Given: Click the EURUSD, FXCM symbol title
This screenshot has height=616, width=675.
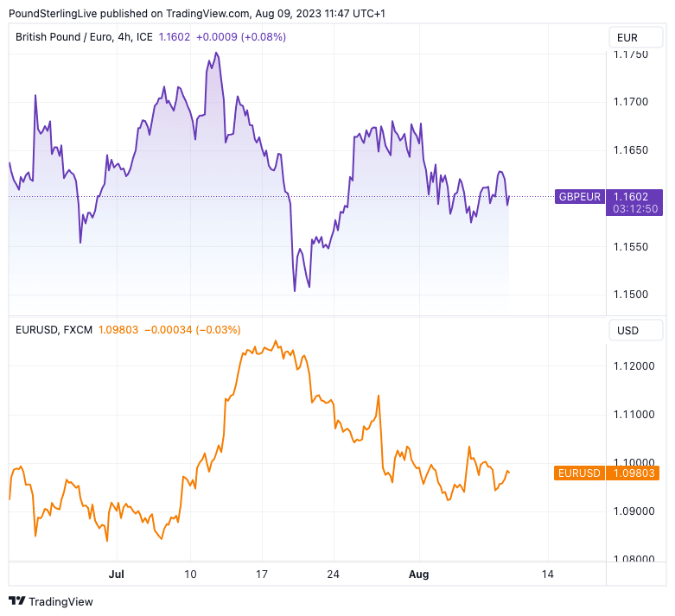Looking at the screenshot, I should tap(54, 330).
